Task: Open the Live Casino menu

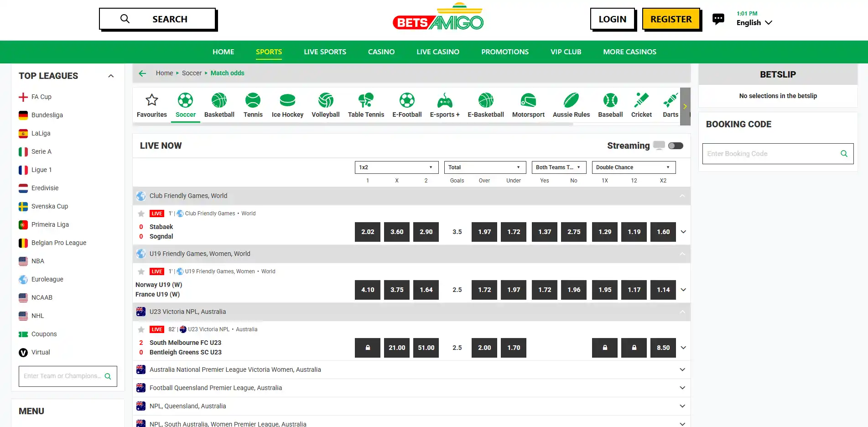Action: tap(438, 52)
